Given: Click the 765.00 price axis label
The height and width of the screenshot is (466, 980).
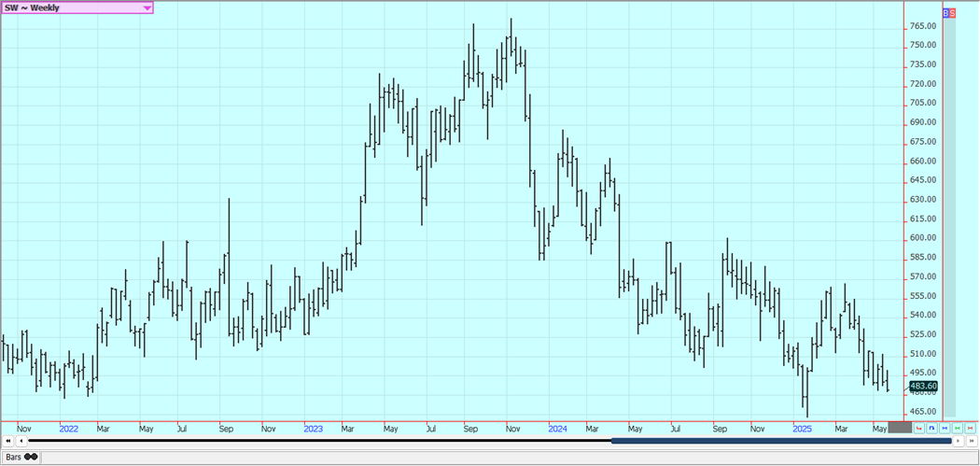Looking at the screenshot, I should (923, 26).
